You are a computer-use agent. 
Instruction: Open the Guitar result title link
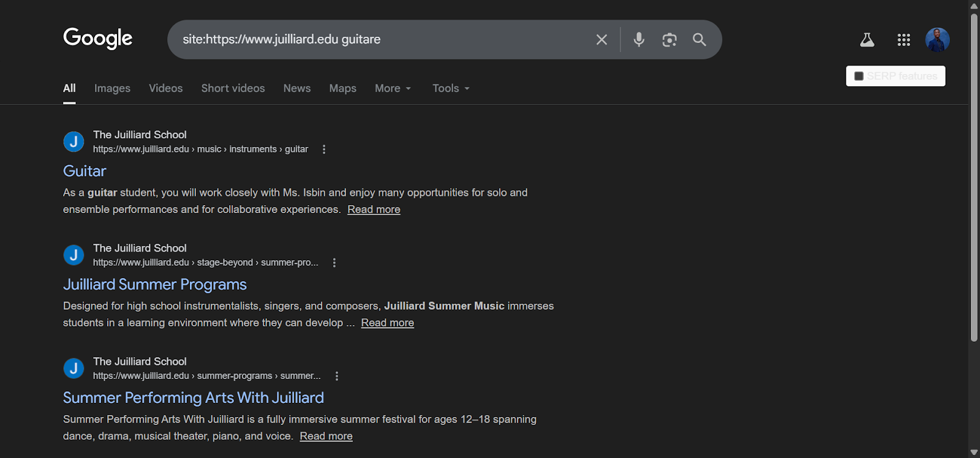click(x=85, y=171)
